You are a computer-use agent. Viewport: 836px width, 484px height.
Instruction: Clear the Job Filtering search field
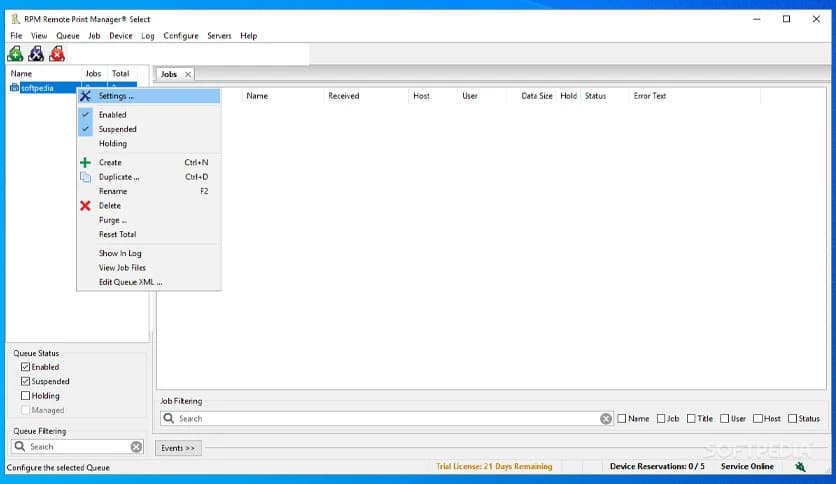point(606,418)
